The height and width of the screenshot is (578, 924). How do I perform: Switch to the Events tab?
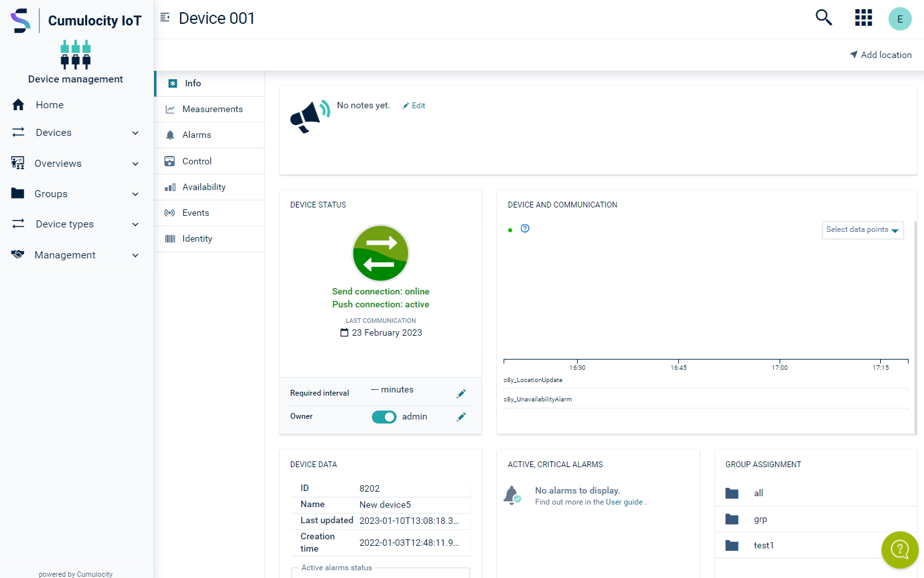click(x=210, y=213)
